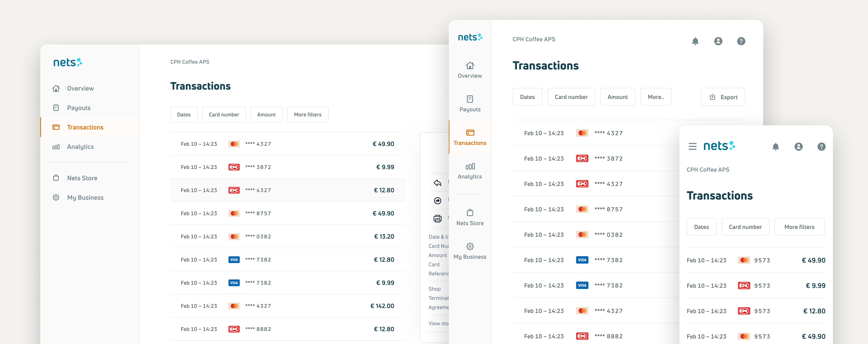This screenshot has width=868, height=344.
Task: Click the Dates filter in tablet view
Action: [527, 97]
